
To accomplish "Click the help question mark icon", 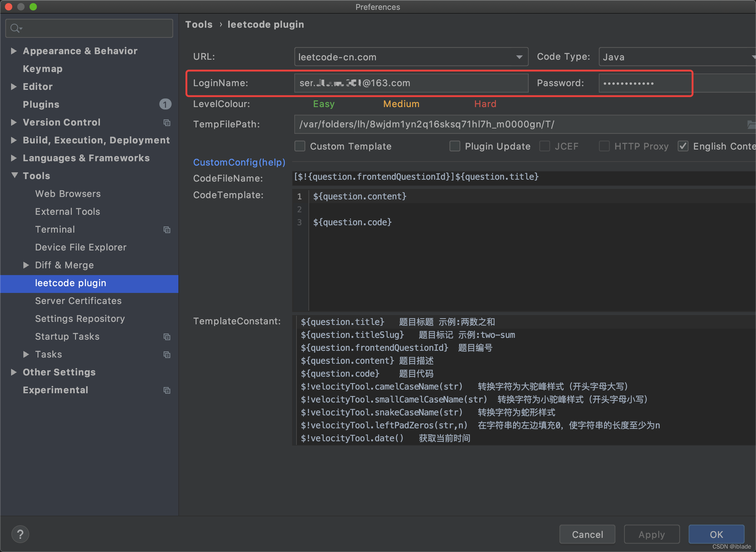I will coord(20,534).
